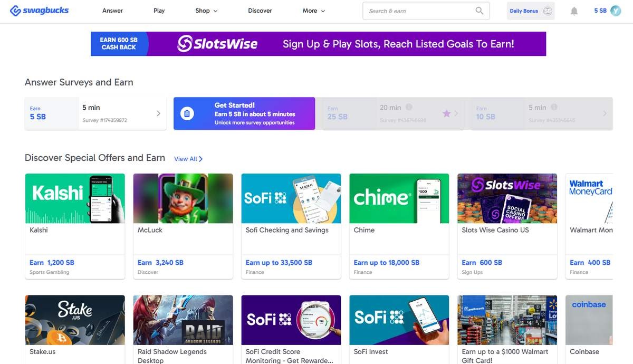Click the Sports Gambling category label
Viewport: 633px width, 364px height.
click(50, 272)
